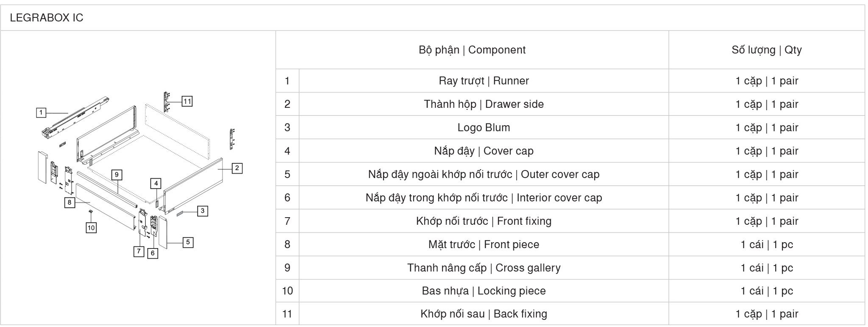The image size is (868, 327).
Task: Click the '1 cái | 1 pc' quantity for Front piece
Action: click(x=767, y=244)
